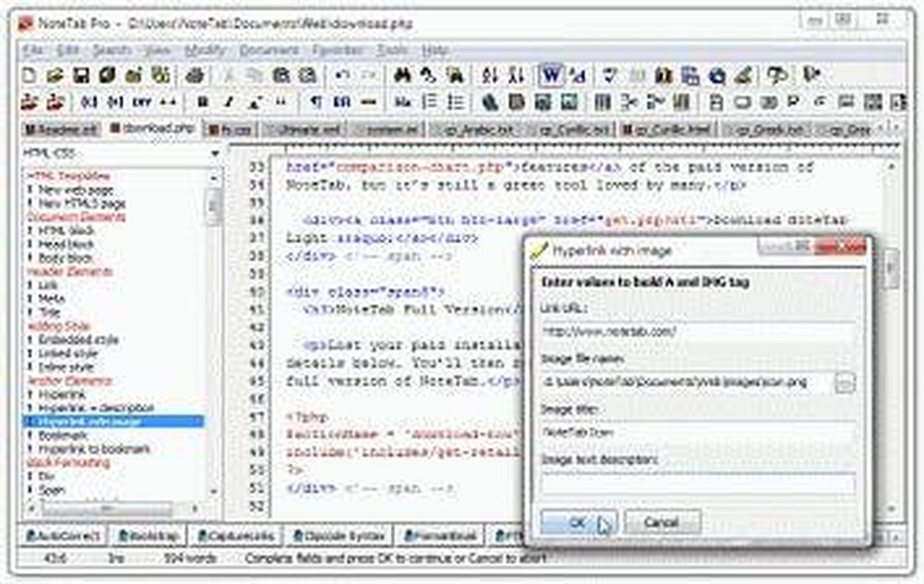Click the insert table icon
The width and height of the screenshot is (924, 584).
tap(602, 102)
